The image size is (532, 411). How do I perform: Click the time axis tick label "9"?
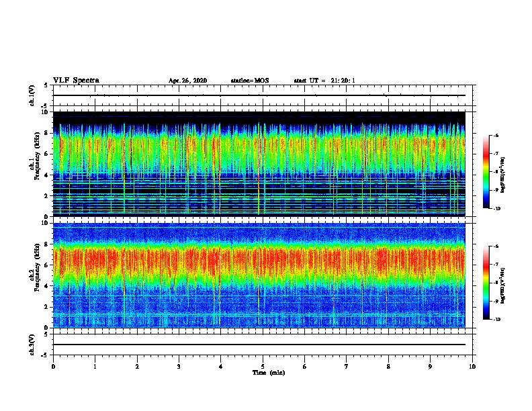430,367
